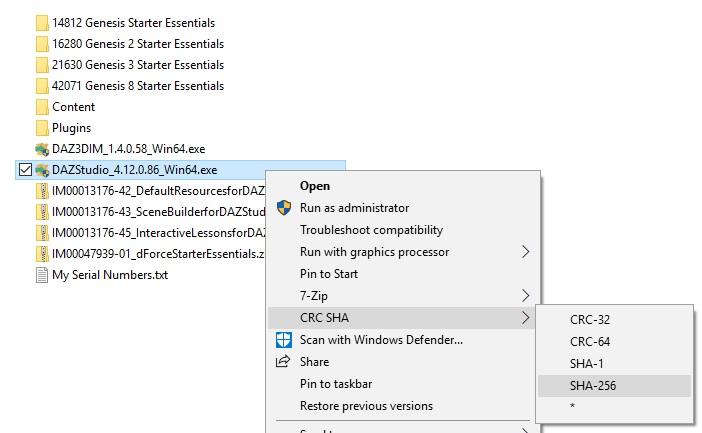Click the IM00013176-42 zip archive icon
Screen dimensions: 702x433
(x=42, y=191)
